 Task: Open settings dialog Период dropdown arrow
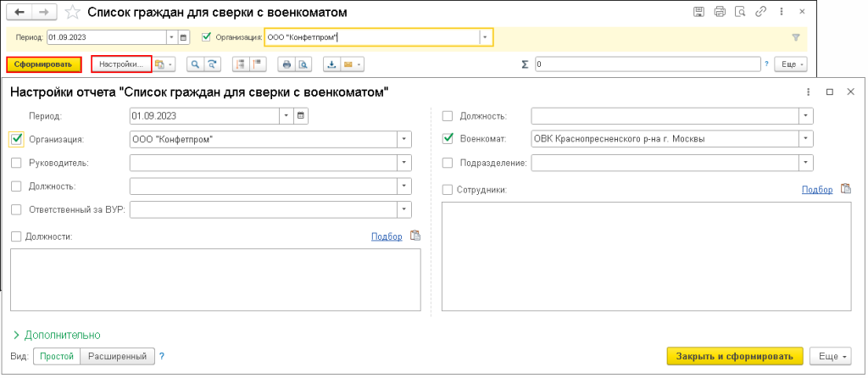287,116
